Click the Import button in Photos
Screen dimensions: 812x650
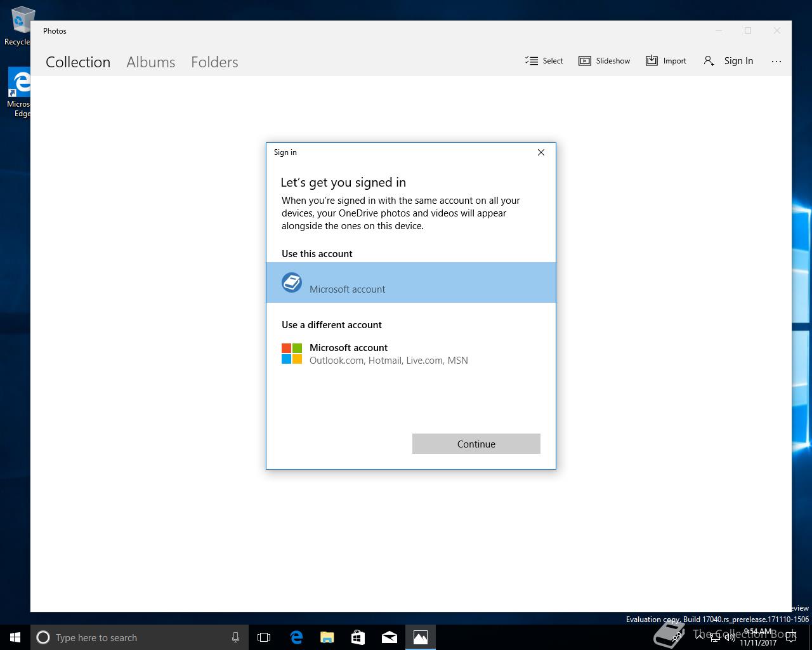pos(666,61)
